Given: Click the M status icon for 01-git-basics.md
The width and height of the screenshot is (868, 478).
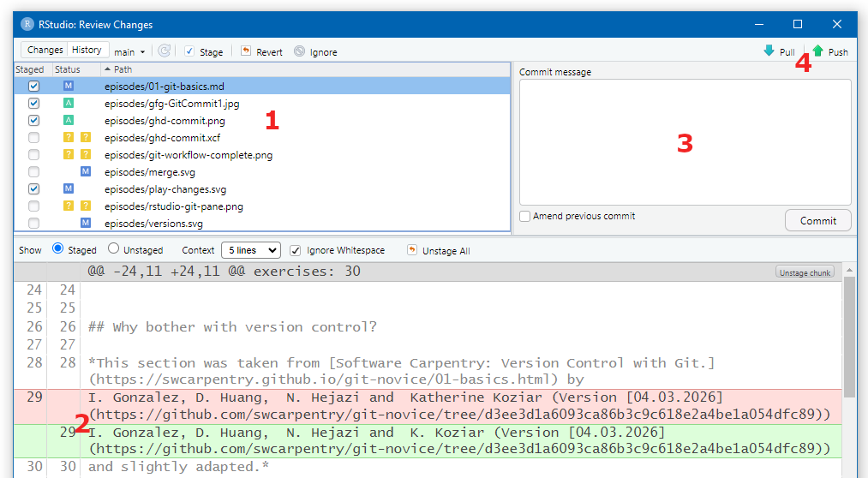Looking at the screenshot, I should pyautogui.click(x=68, y=86).
